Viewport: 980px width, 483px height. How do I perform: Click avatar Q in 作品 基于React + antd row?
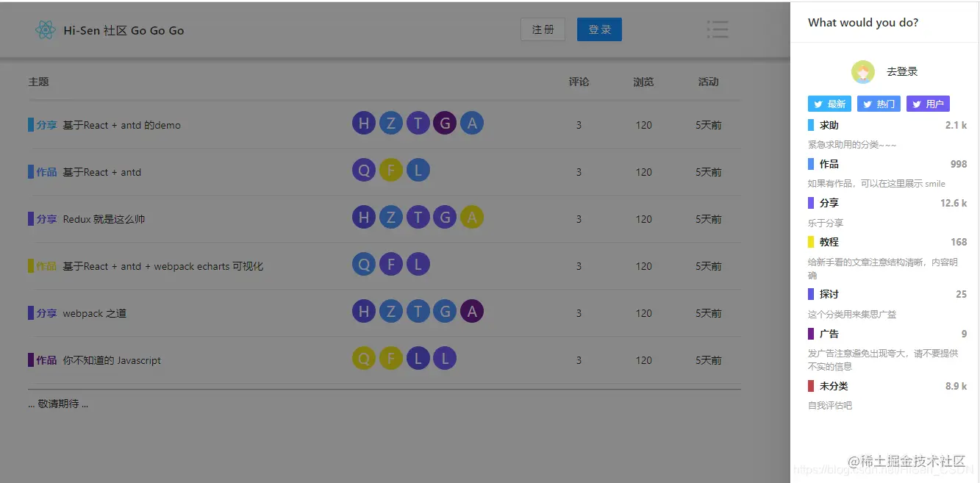[x=364, y=171]
